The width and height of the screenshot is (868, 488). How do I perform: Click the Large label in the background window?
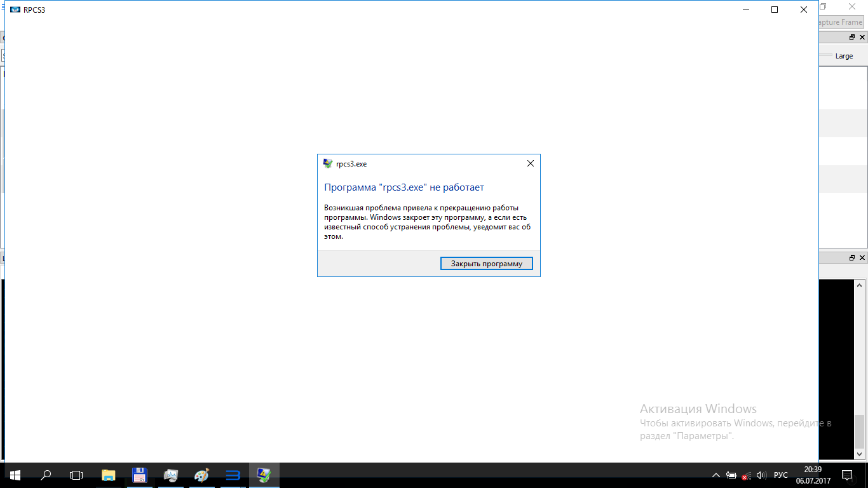click(844, 56)
